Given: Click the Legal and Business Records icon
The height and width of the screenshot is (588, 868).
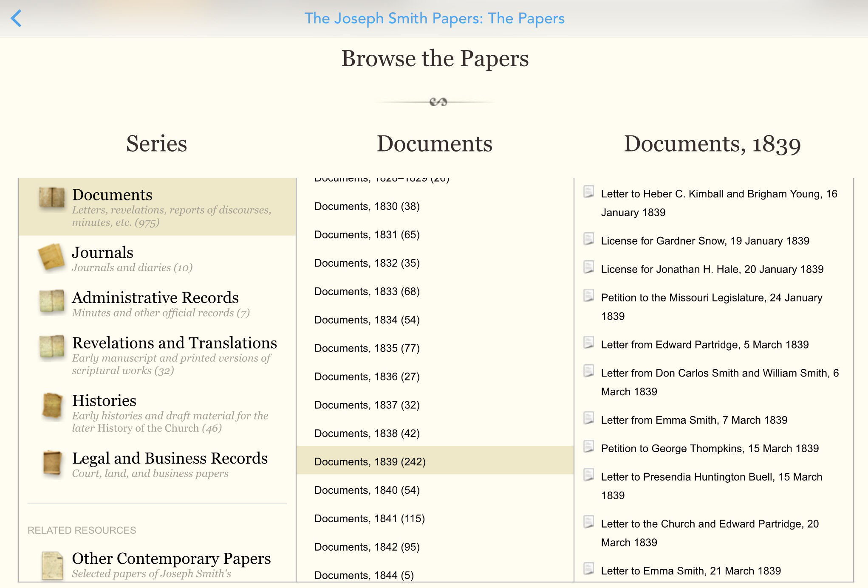Looking at the screenshot, I should [x=53, y=463].
